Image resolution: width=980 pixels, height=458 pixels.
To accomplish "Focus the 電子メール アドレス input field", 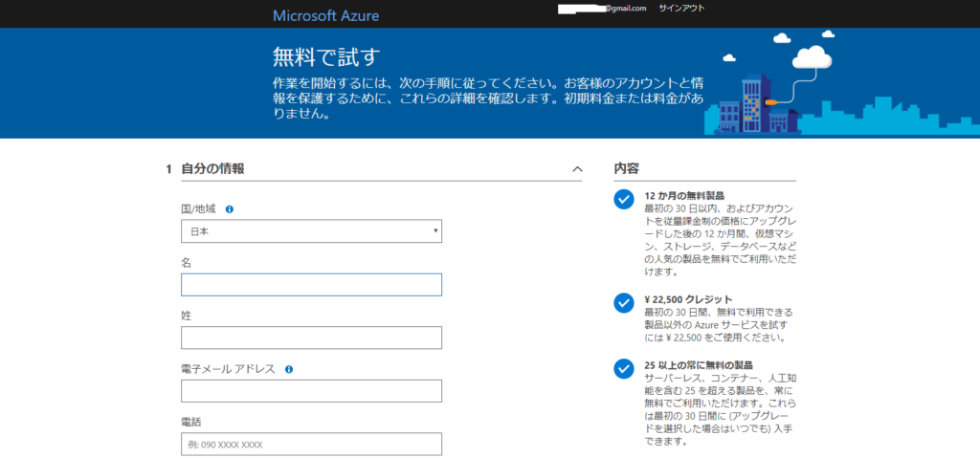I will tap(311, 390).
